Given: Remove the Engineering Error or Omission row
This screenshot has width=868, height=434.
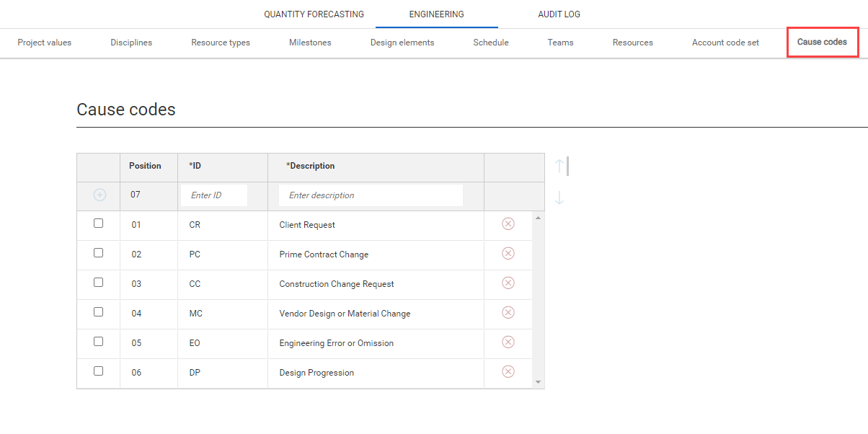Looking at the screenshot, I should 508,342.
